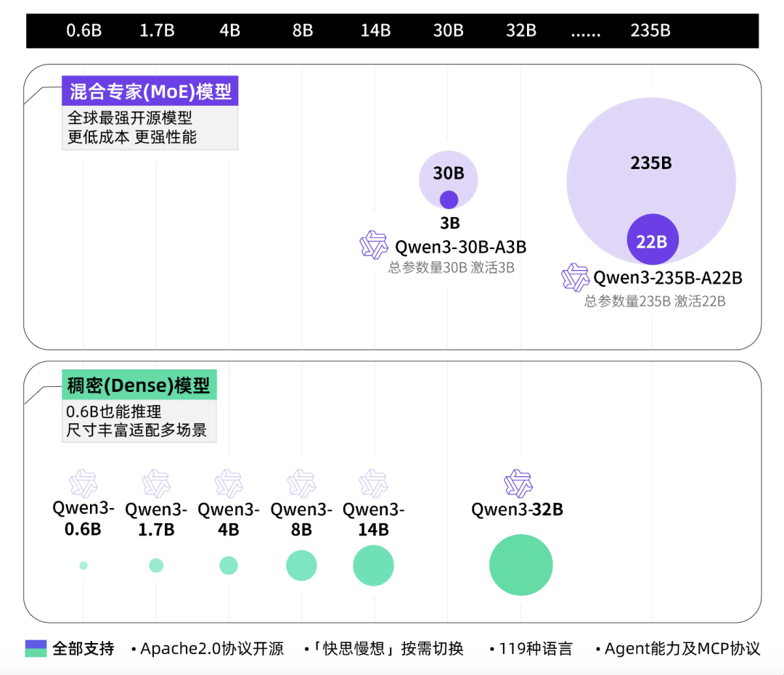784x675 pixels.
Task: Click the Qwen logo above Qwen3-0.6B
Action: point(83,483)
